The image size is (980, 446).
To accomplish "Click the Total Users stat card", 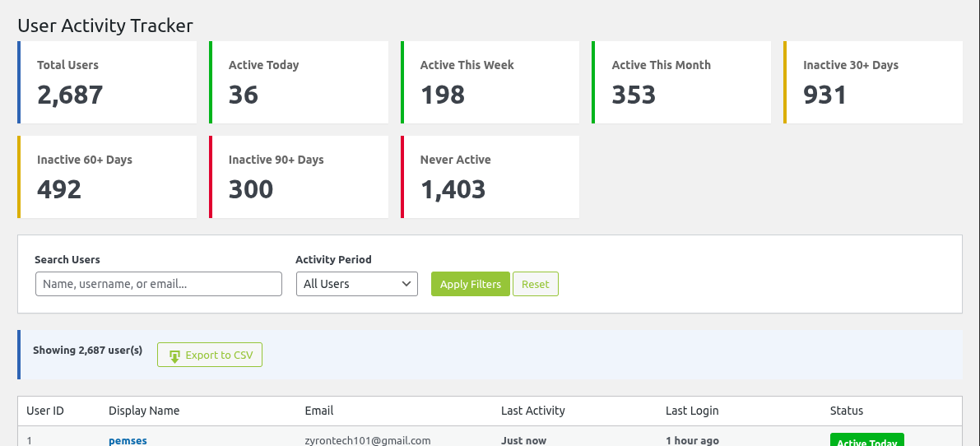I will click(x=107, y=82).
